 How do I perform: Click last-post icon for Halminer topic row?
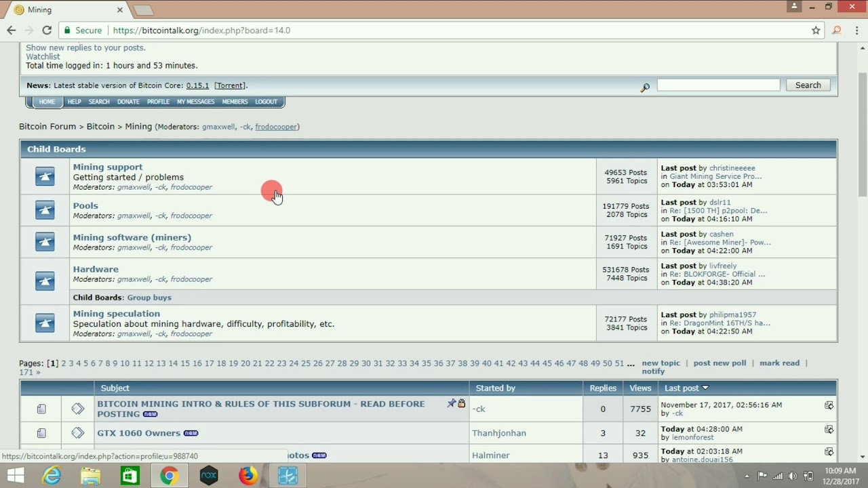click(x=829, y=451)
